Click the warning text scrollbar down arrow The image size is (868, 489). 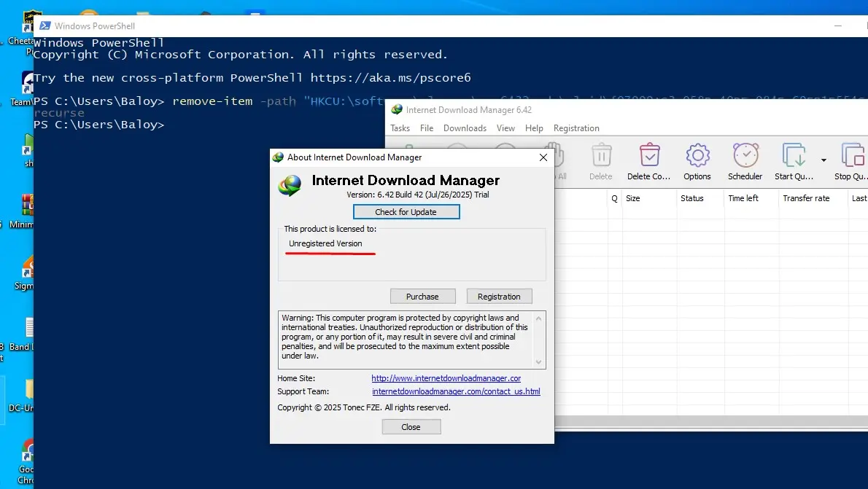coord(538,362)
